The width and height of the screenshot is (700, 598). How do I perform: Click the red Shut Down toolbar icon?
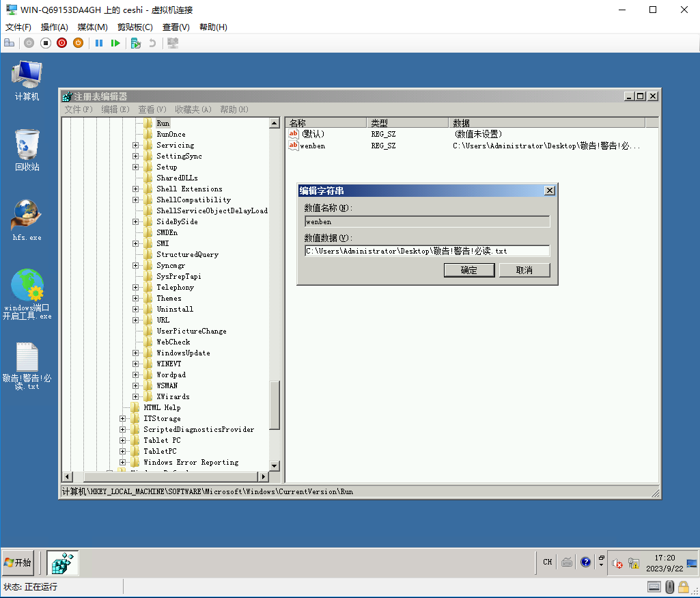61,43
